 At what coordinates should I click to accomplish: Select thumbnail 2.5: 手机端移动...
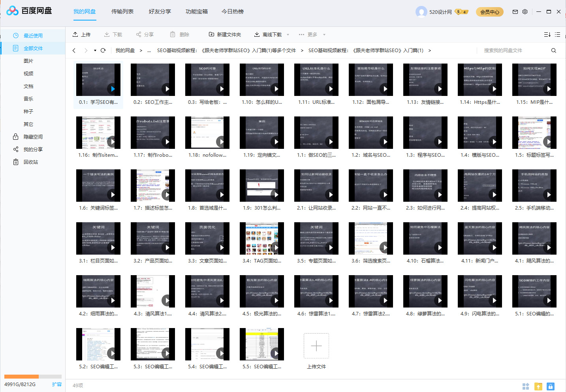(x=534, y=186)
